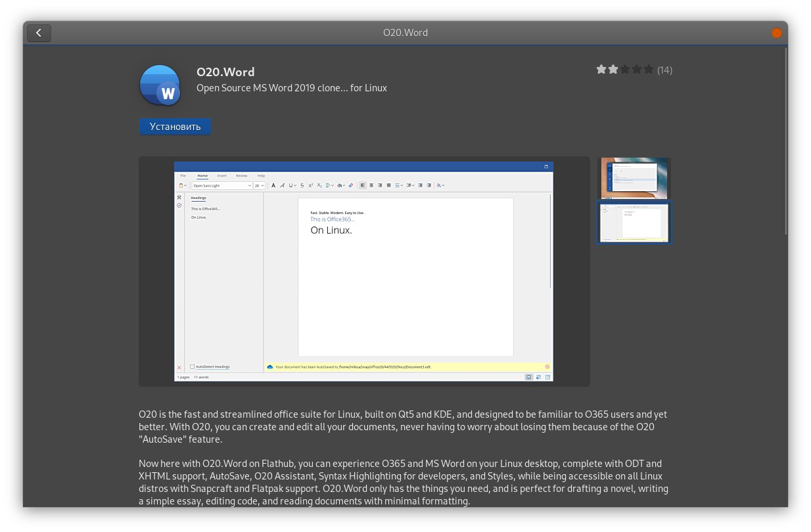Image resolution: width=811 pixels, height=532 pixels.
Task: Click the strikethrough S icon in the preview toolbar
Action: pos(302,186)
